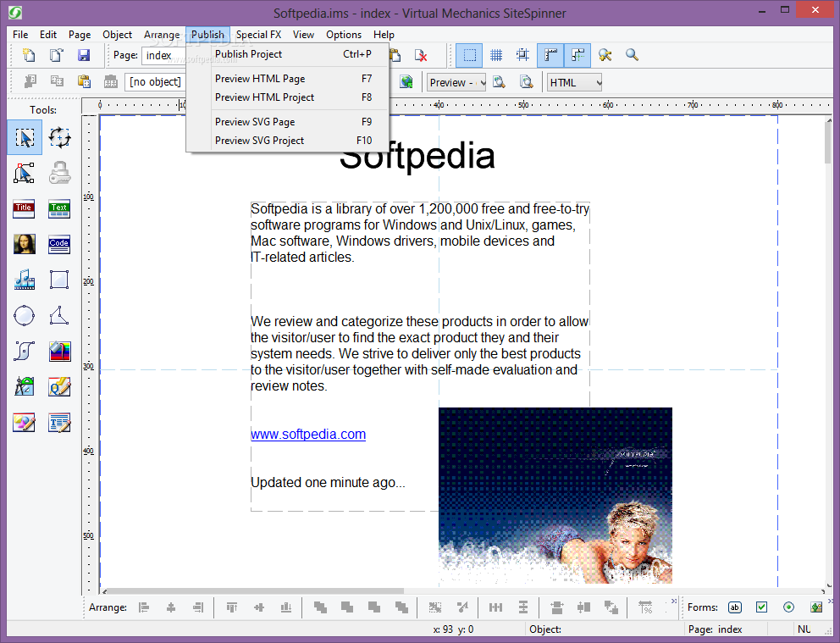This screenshot has height=643, width=840.
Task: Open the File menu
Action: pyautogui.click(x=20, y=35)
